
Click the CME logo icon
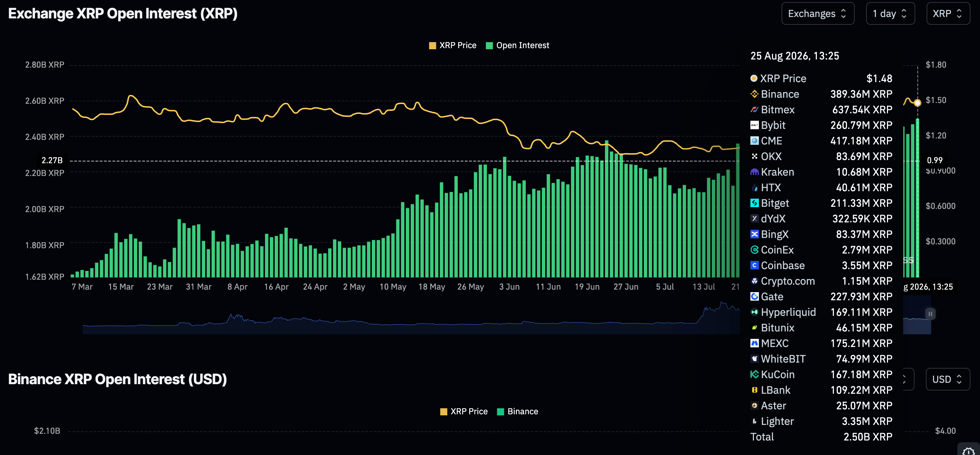click(x=754, y=141)
